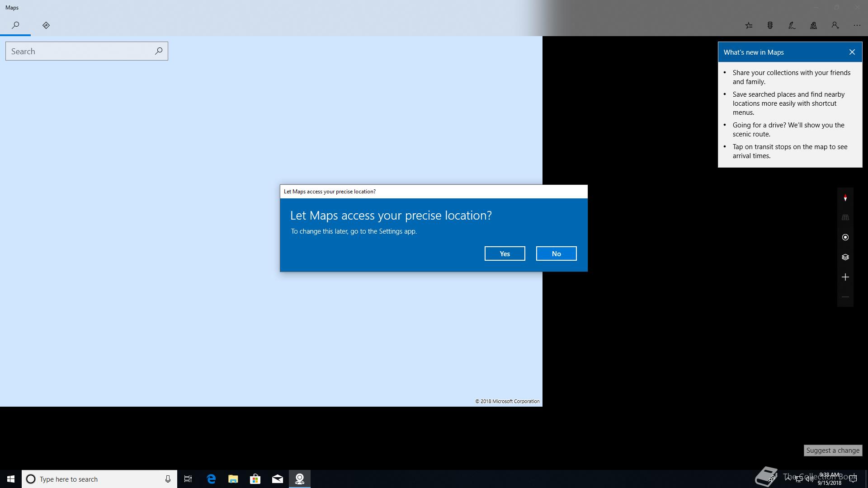Open the Windows Start menu
The height and width of the screenshot is (488, 868).
pyautogui.click(x=11, y=479)
